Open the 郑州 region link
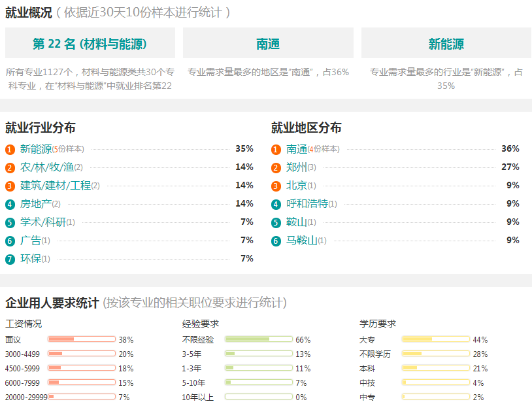 [x=297, y=167]
